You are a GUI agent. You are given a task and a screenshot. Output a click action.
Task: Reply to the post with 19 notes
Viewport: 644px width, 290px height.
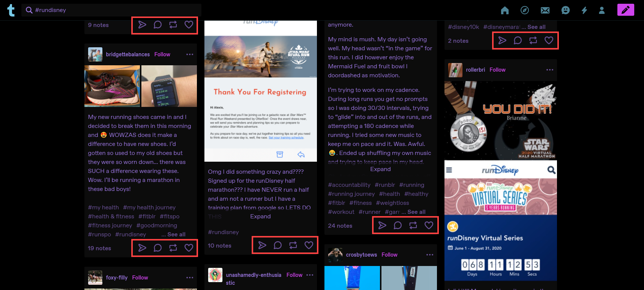click(158, 248)
